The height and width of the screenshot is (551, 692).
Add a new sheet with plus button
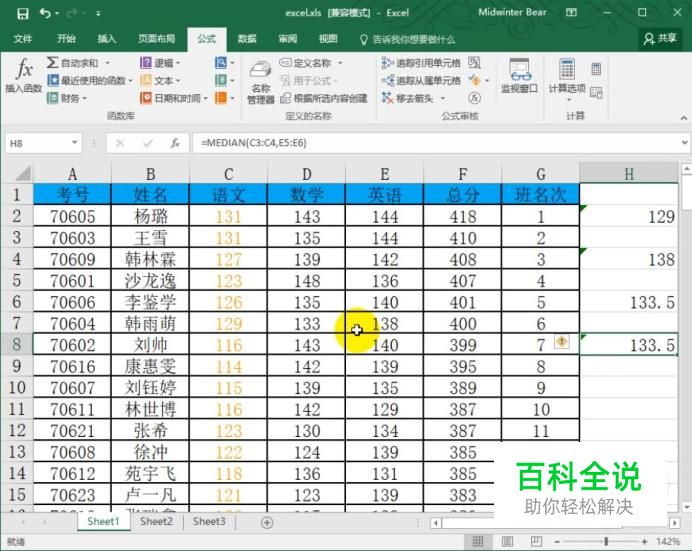(x=267, y=523)
